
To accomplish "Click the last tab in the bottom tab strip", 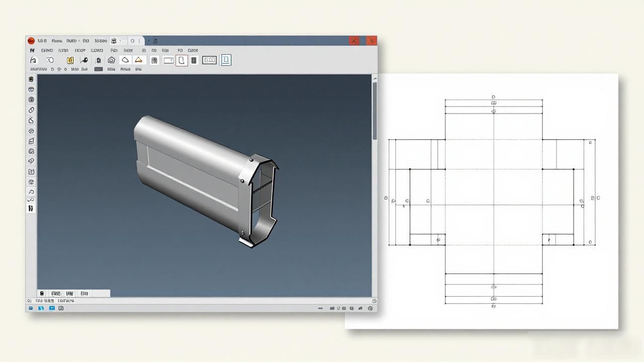I will (x=84, y=293).
